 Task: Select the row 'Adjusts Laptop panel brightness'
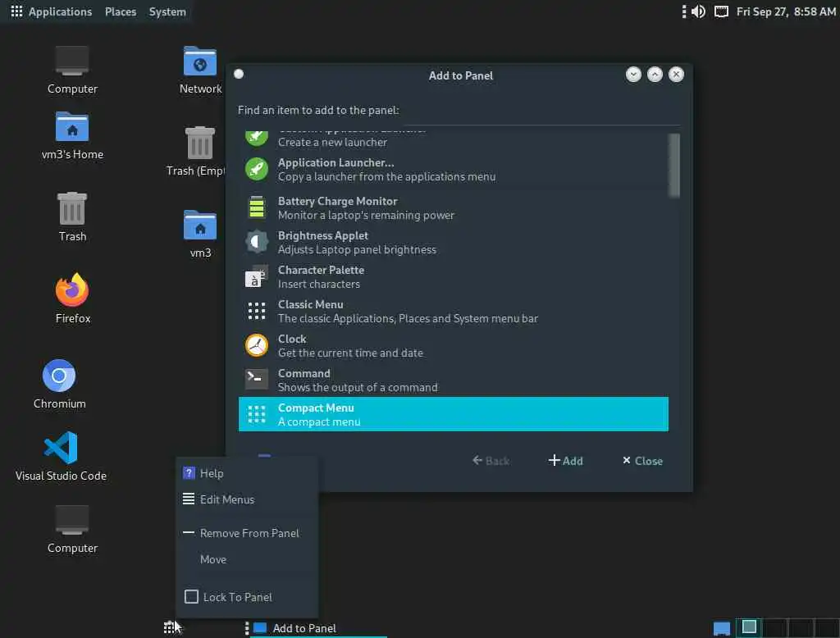click(x=453, y=242)
